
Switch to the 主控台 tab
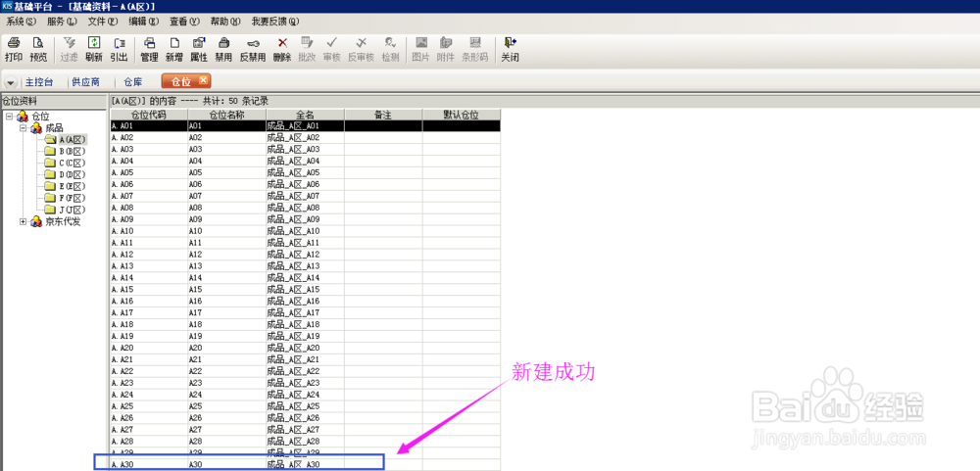tap(39, 82)
